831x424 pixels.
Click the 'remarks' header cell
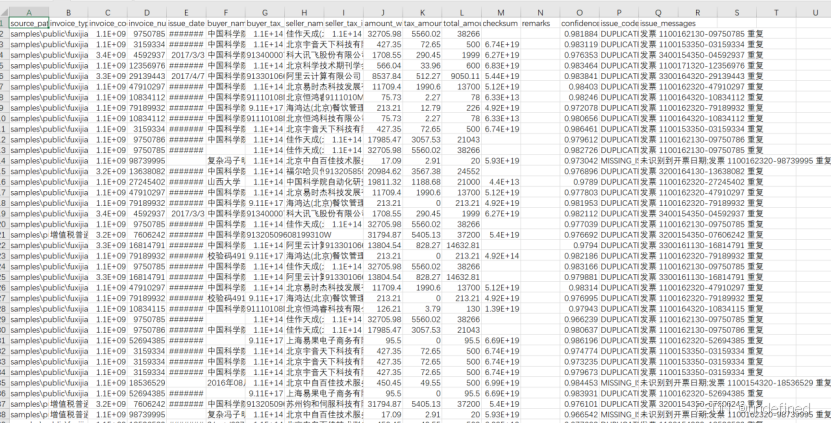(540, 23)
